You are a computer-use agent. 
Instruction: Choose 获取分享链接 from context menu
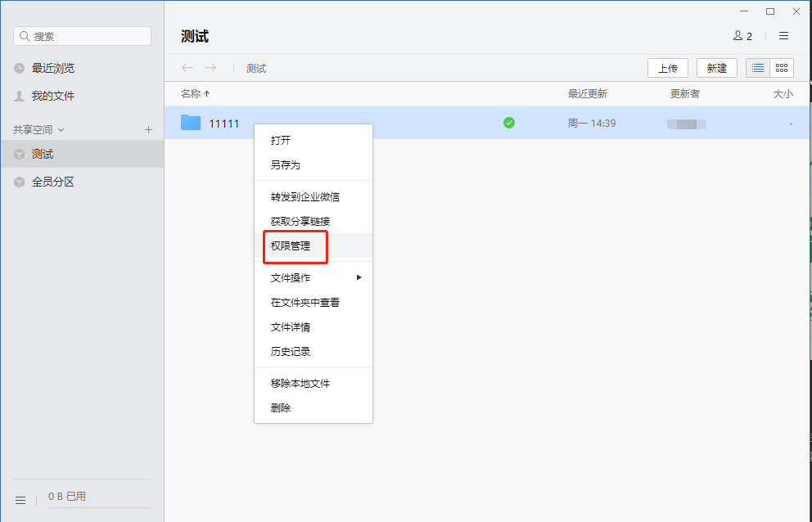point(314,221)
